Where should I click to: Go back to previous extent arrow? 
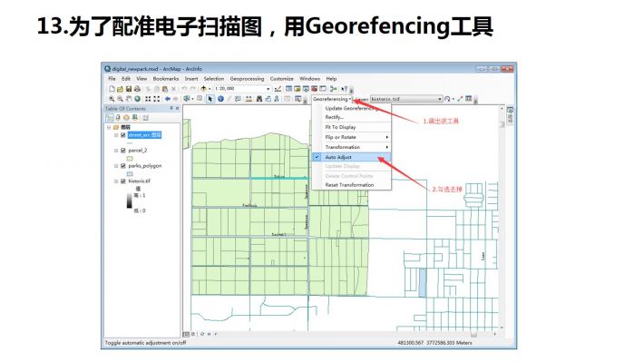click(168, 99)
